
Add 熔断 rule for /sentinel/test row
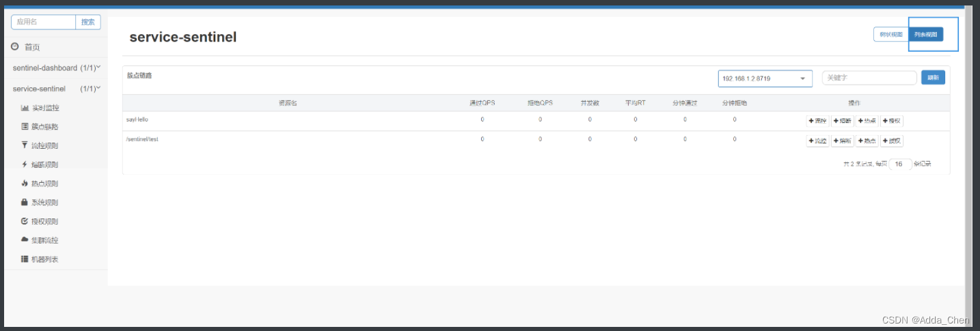coord(842,141)
